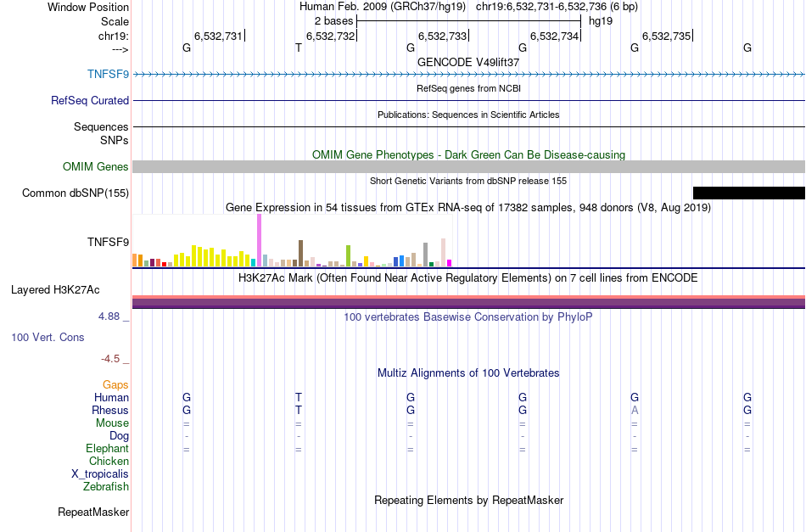Click the RepeatMasker track label
The height and width of the screenshot is (532, 806).
pyautogui.click(x=93, y=512)
